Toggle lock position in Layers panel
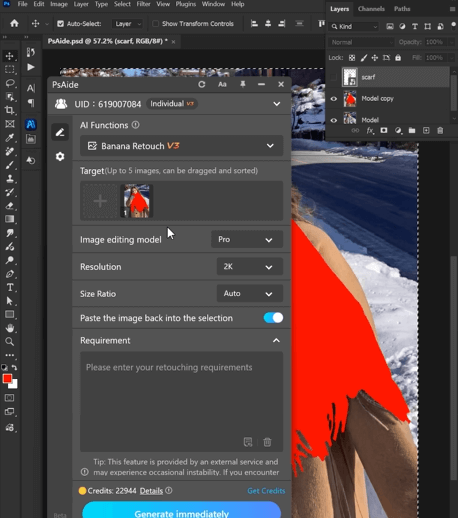This screenshot has width=458, height=518. point(375,58)
